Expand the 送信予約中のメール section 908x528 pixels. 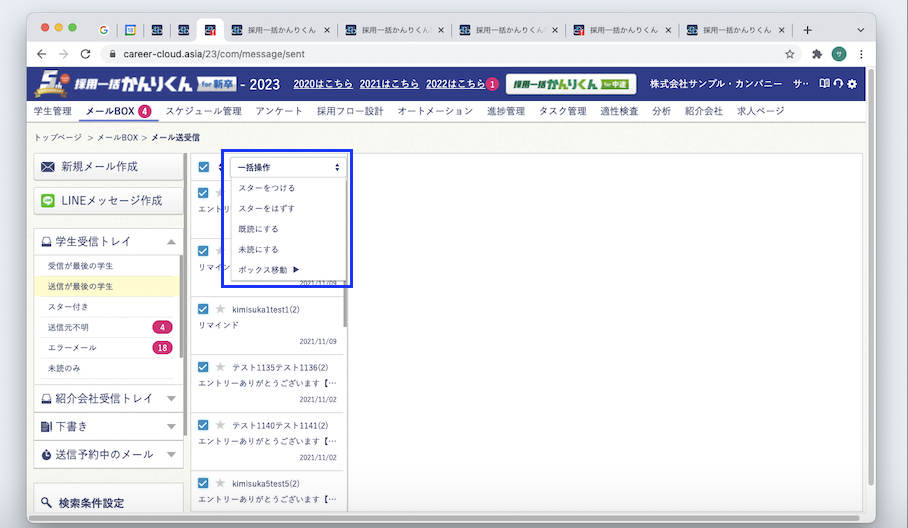click(x=171, y=455)
